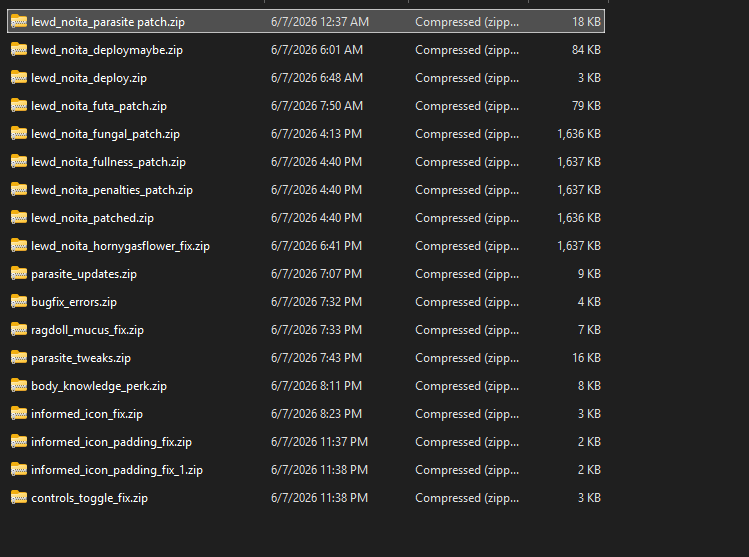Click zip icon of informed_icon_fix.zip
Image resolution: width=749 pixels, height=557 pixels.
tap(19, 414)
